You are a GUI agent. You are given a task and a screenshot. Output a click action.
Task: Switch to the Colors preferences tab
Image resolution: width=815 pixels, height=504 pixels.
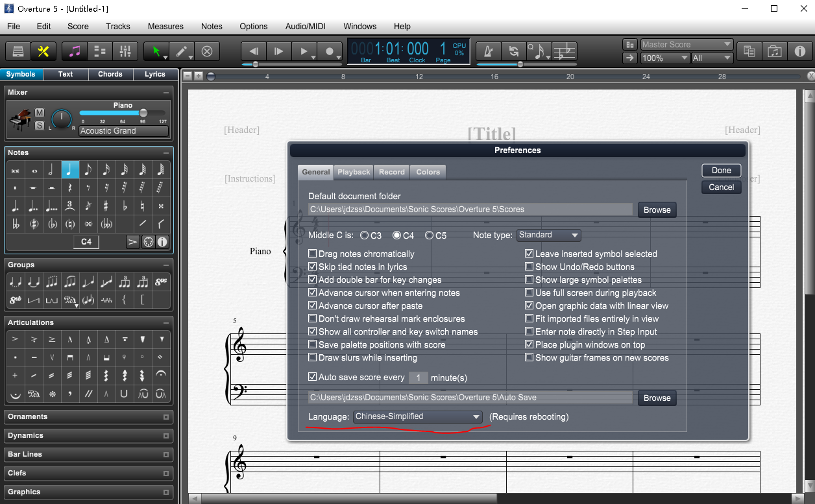tap(428, 172)
